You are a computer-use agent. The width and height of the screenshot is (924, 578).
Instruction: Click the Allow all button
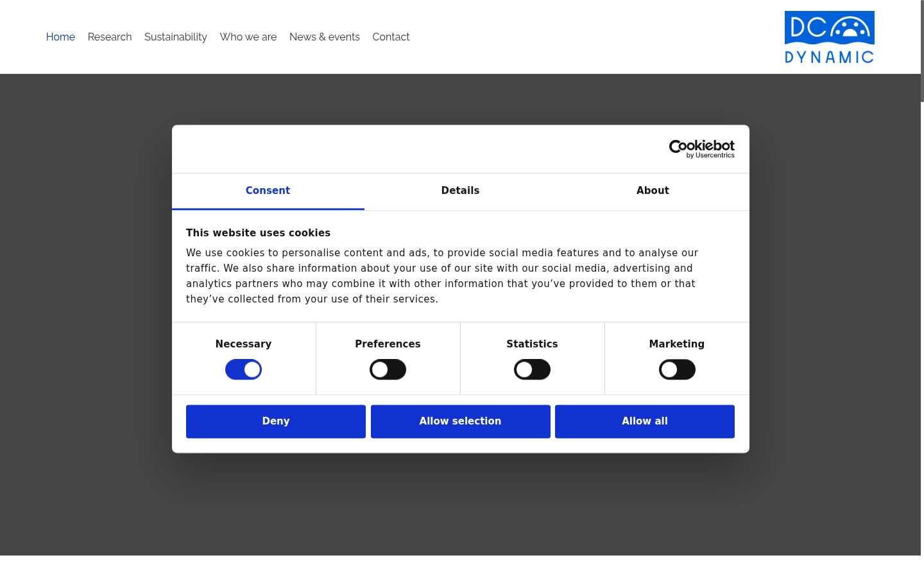pyautogui.click(x=645, y=421)
